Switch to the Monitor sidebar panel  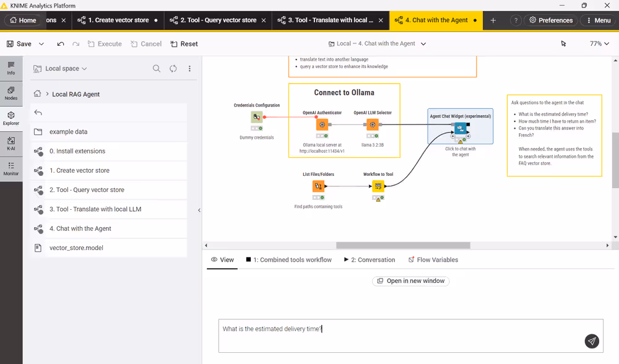click(11, 169)
